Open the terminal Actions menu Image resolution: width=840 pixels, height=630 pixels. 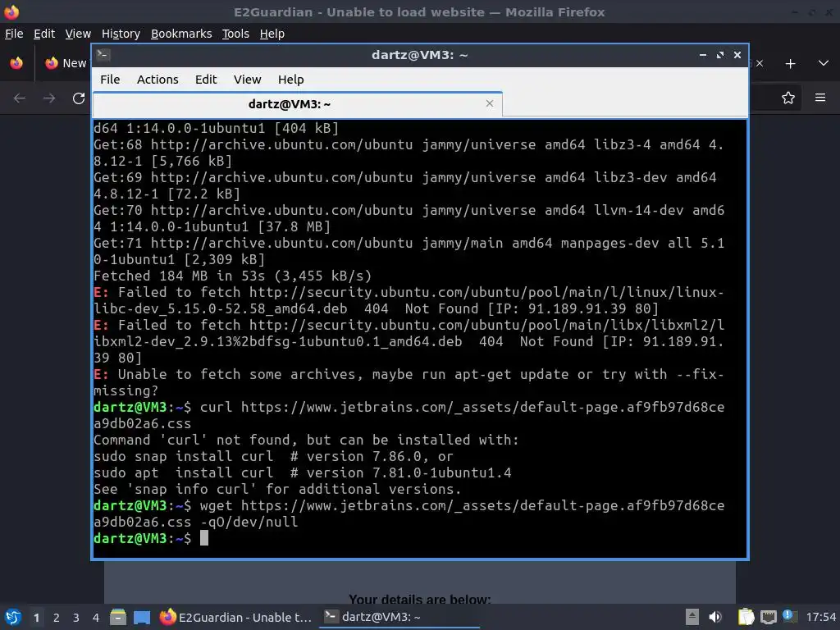point(157,80)
